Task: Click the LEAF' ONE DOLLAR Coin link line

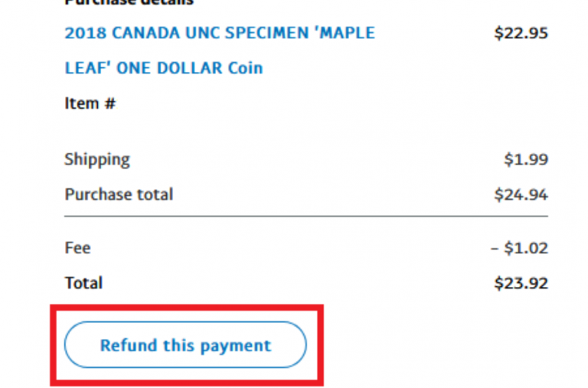Action: (163, 68)
